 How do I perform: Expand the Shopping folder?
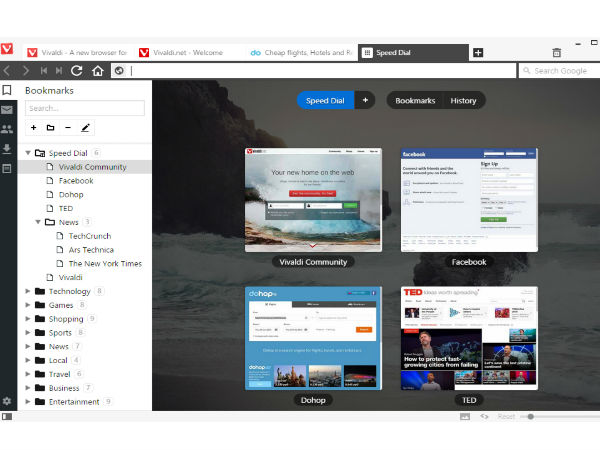[28, 319]
